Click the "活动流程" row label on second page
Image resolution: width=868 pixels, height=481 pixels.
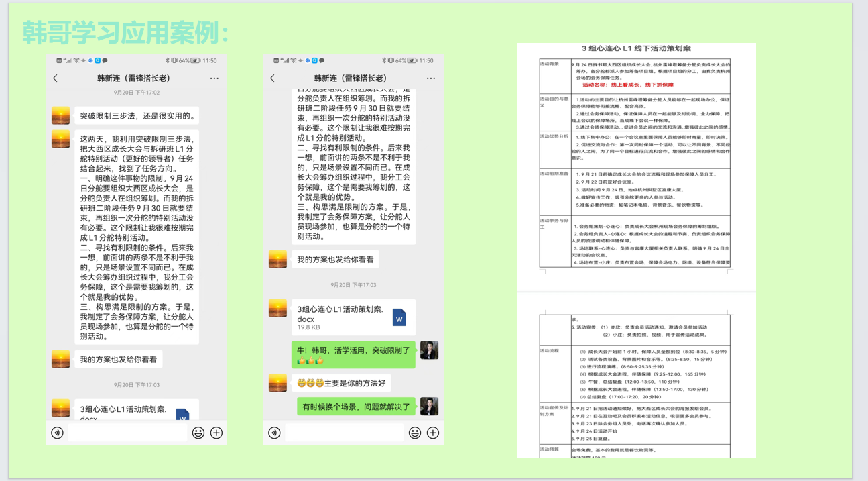click(550, 350)
